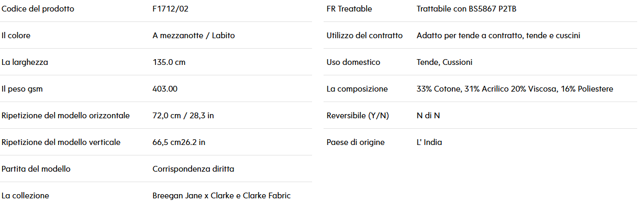Image resolution: width=644 pixels, height=213 pixels.
Task: Click the 'FR Treatable' label
Action: (349, 9)
